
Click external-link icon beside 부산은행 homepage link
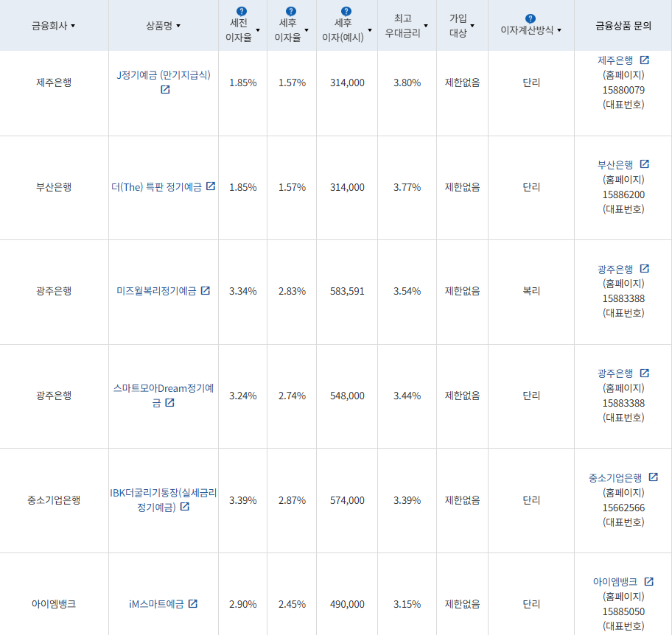(x=645, y=164)
